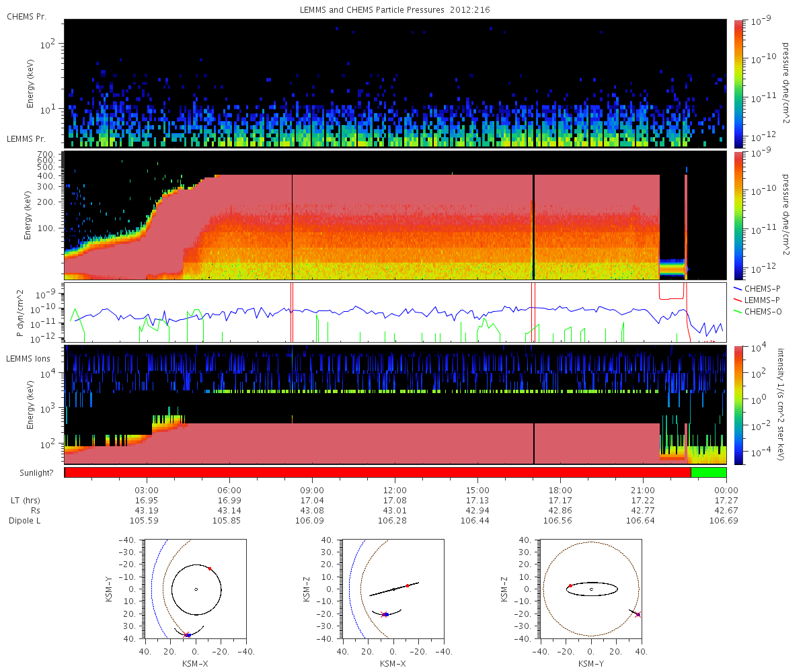Open the KSM-Y versus KSM-Z orbit plot
This screenshot has height=672, width=807.
pyautogui.click(x=590, y=589)
